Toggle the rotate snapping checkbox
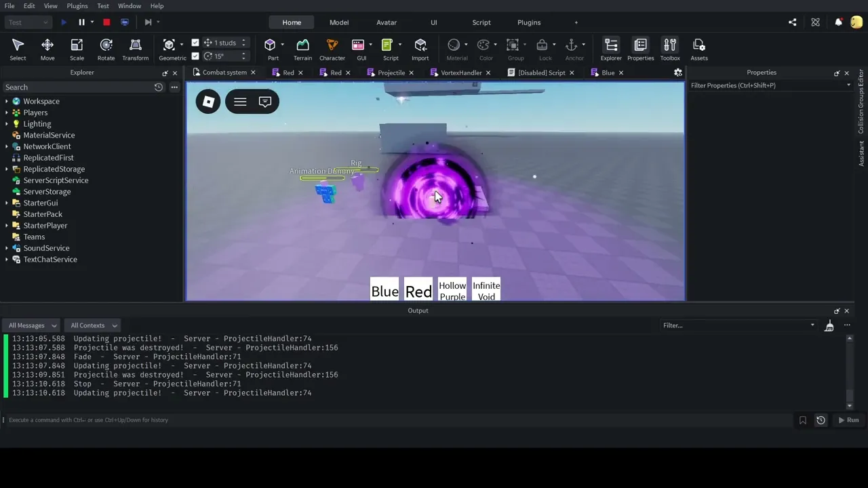 click(x=195, y=56)
